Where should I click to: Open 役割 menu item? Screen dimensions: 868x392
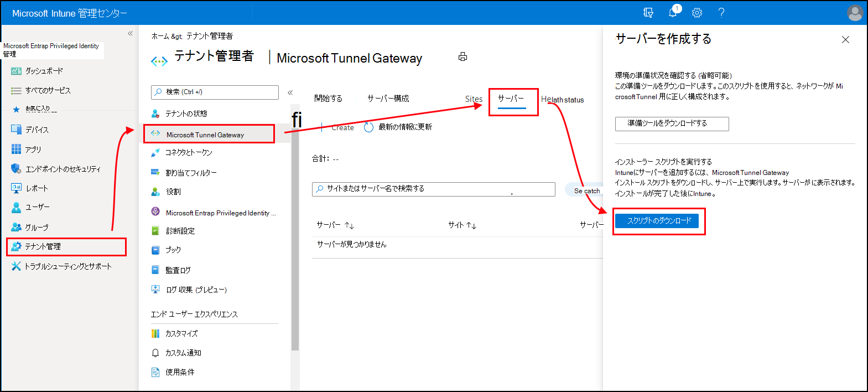(173, 192)
